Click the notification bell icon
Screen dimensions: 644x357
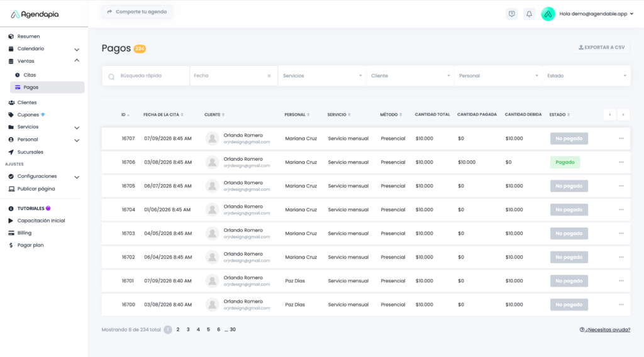click(x=529, y=14)
